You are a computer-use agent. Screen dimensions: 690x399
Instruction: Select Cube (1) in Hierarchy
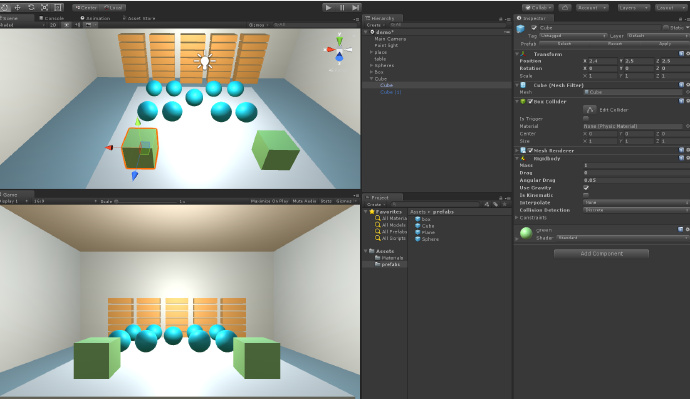tap(391, 92)
